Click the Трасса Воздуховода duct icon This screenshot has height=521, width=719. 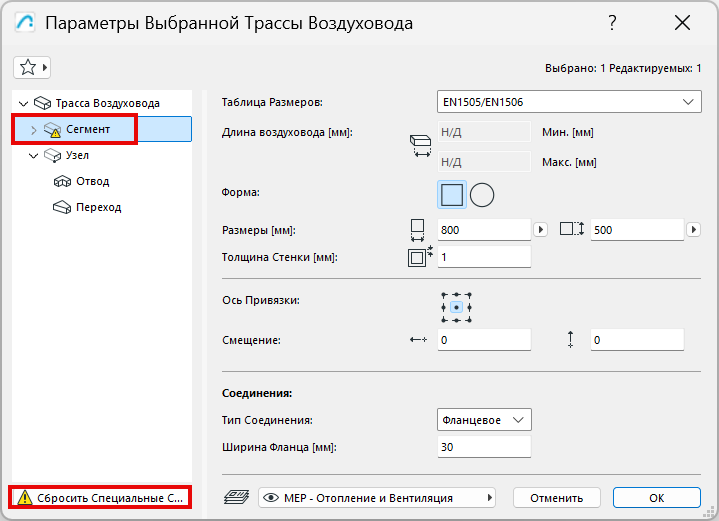point(43,103)
